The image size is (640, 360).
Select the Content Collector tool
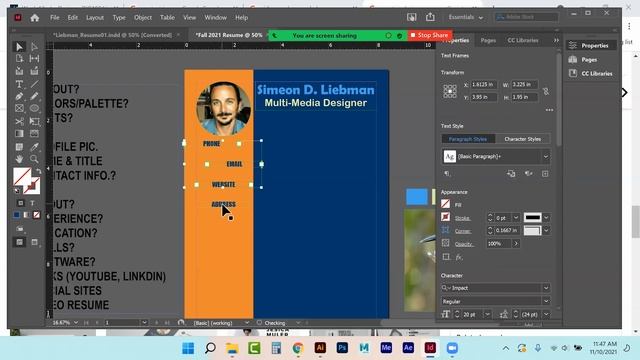(x=19, y=71)
